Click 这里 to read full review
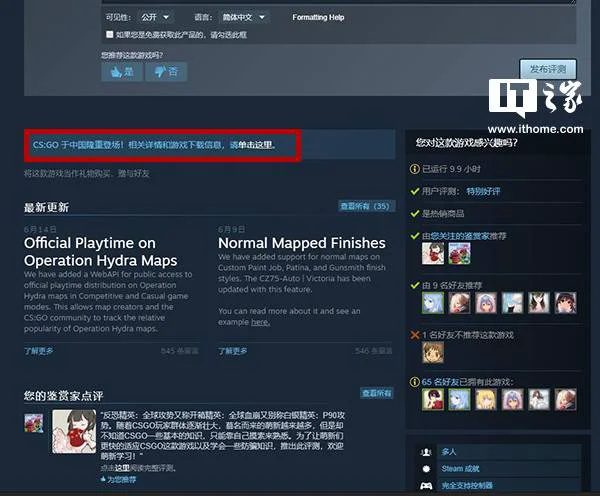The width and height of the screenshot is (600, 496). pyautogui.click(x=122, y=468)
